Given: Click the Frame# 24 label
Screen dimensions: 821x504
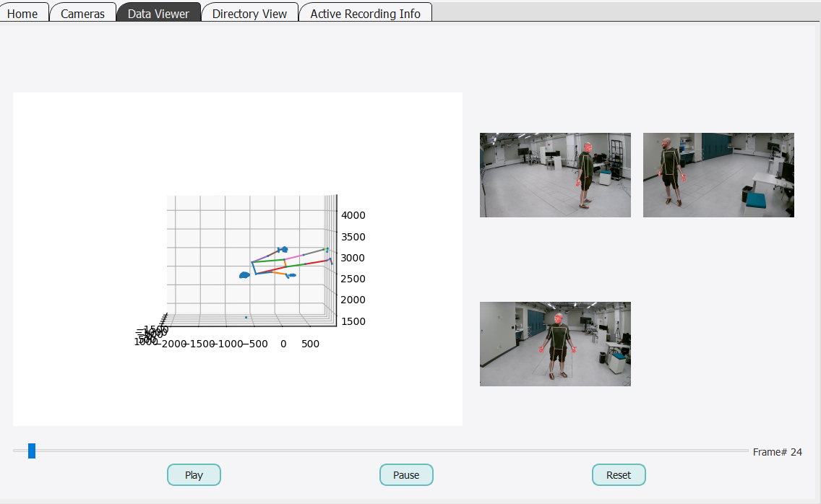Looking at the screenshot, I should (777, 453).
